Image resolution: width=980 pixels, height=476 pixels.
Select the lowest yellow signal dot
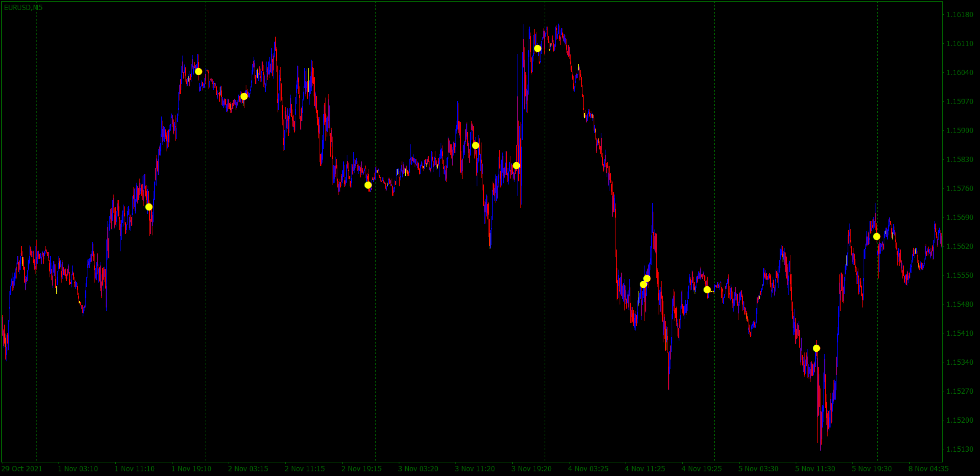click(816, 348)
